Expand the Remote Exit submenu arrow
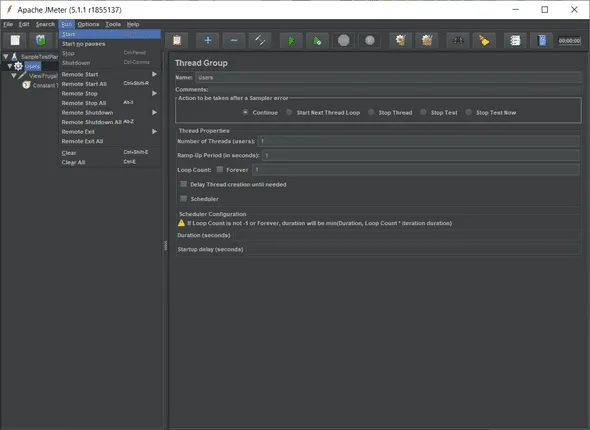 (154, 132)
